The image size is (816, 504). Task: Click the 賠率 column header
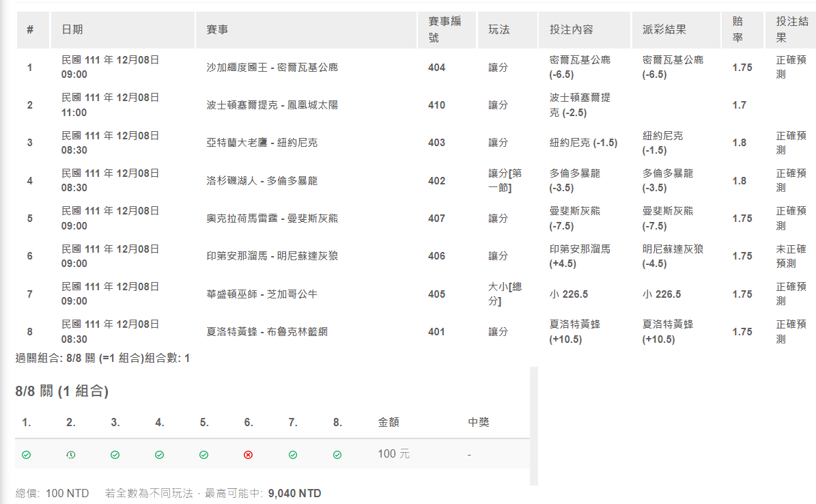click(742, 29)
